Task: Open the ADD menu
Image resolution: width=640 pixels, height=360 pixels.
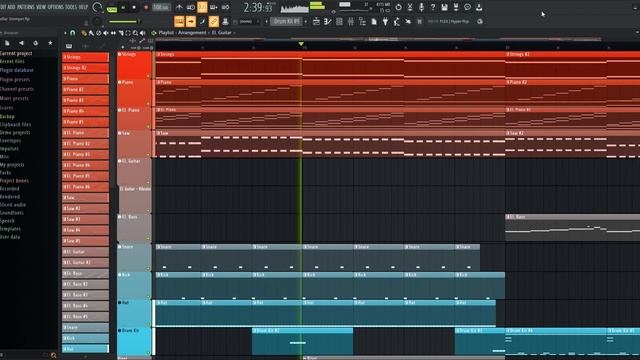Action: point(11,7)
